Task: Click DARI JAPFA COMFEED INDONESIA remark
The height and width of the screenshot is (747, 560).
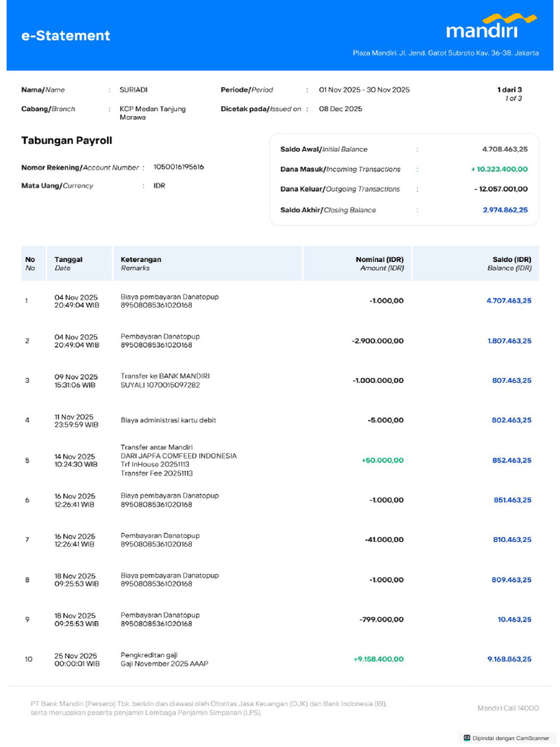Action: [179, 456]
